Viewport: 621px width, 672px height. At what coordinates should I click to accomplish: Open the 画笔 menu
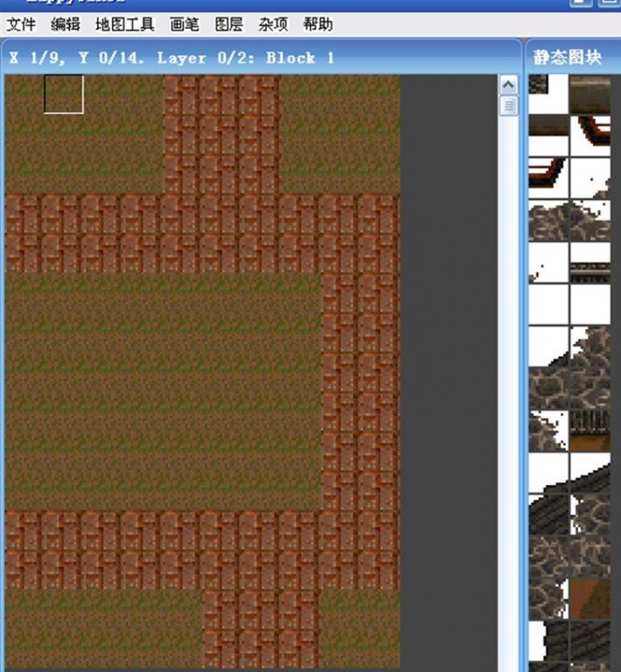[185, 24]
